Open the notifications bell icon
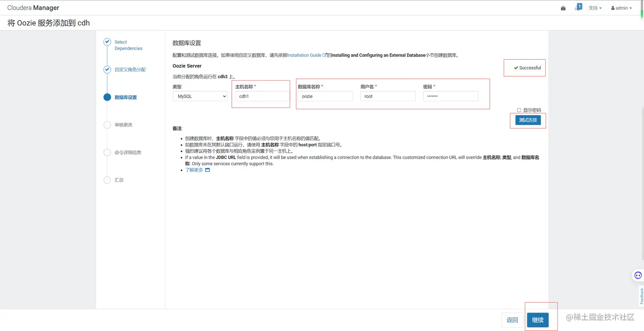The height and width of the screenshot is (331, 644). coord(578,7)
